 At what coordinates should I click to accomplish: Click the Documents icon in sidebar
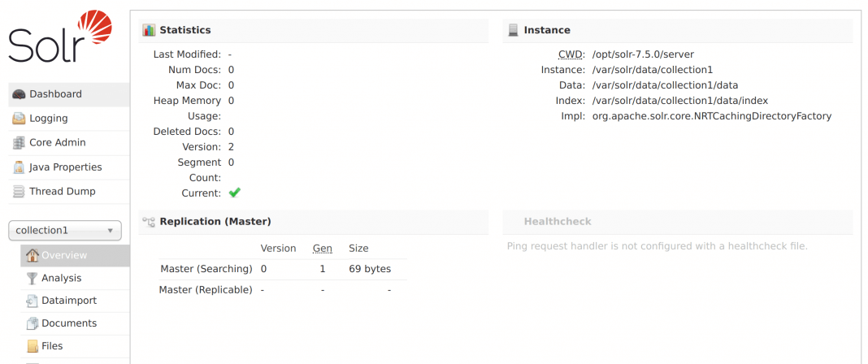(33, 323)
